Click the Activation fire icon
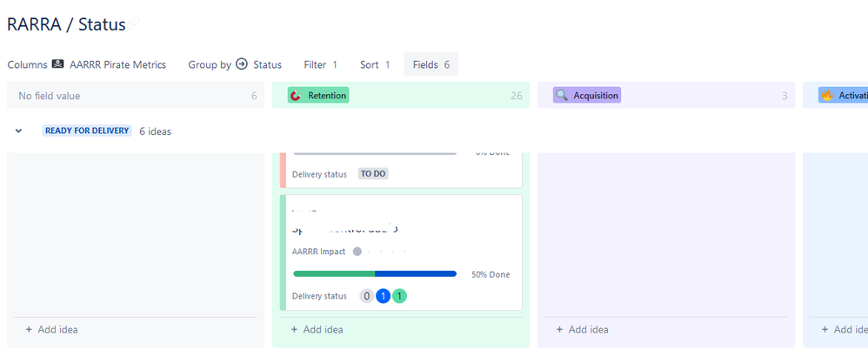The width and height of the screenshot is (868, 356). click(x=827, y=95)
